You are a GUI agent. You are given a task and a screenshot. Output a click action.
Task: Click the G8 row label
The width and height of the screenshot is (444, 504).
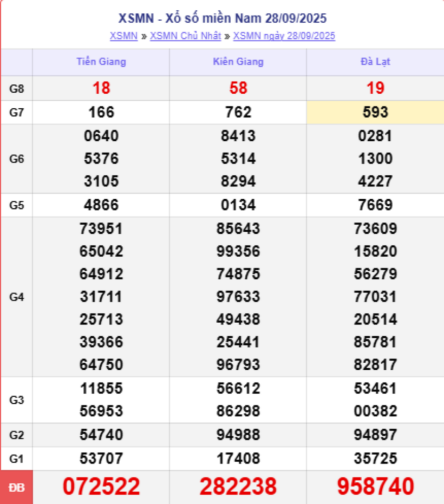pyautogui.click(x=17, y=88)
